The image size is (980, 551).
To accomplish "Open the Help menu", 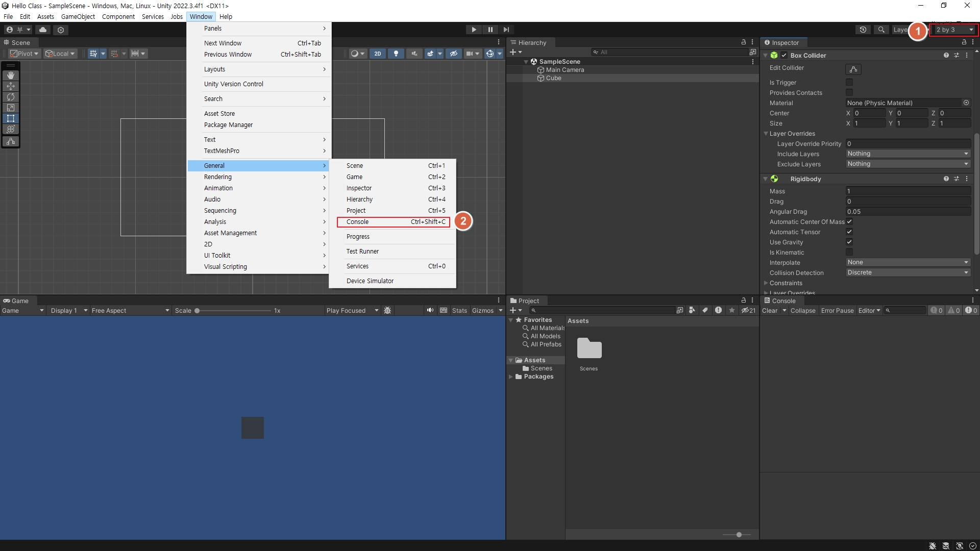I will point(226,16).
